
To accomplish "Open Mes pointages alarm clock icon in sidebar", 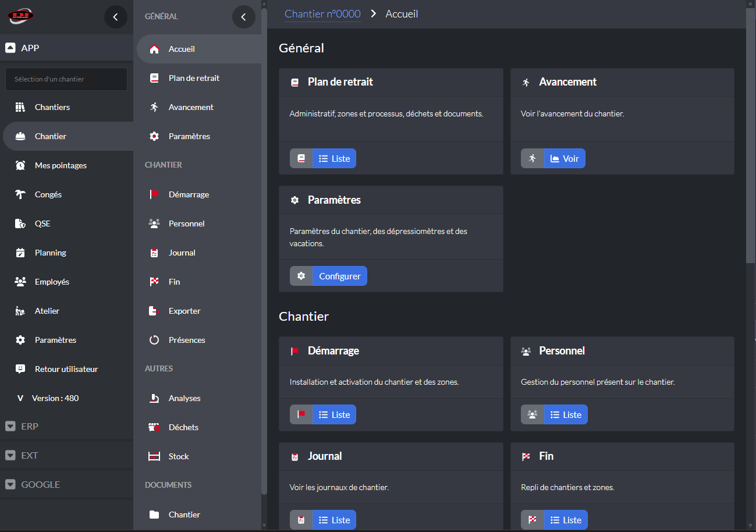I will (20, 165).
